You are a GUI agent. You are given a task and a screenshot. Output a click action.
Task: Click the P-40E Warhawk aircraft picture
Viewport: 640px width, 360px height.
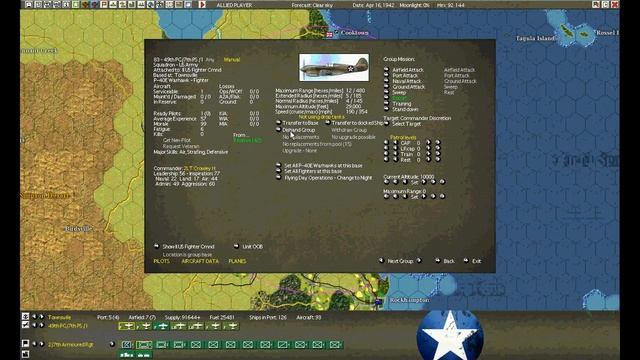[x=334, y=67]
